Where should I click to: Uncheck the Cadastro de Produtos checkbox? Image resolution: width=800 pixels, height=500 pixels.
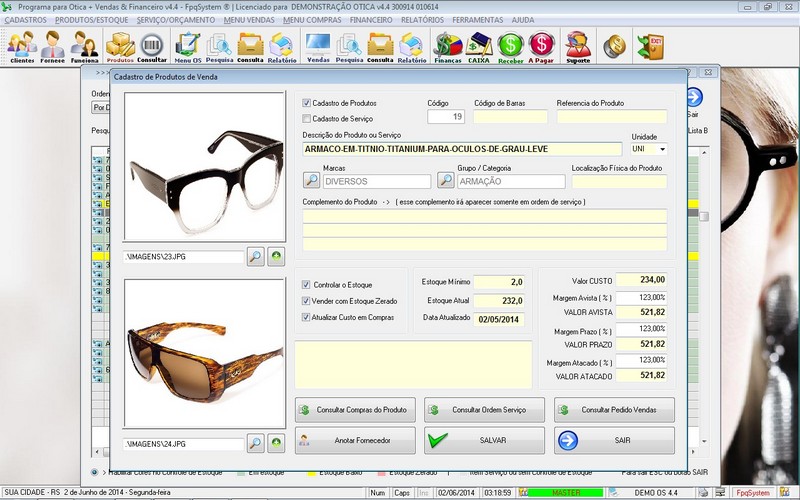tap(307, 103)
